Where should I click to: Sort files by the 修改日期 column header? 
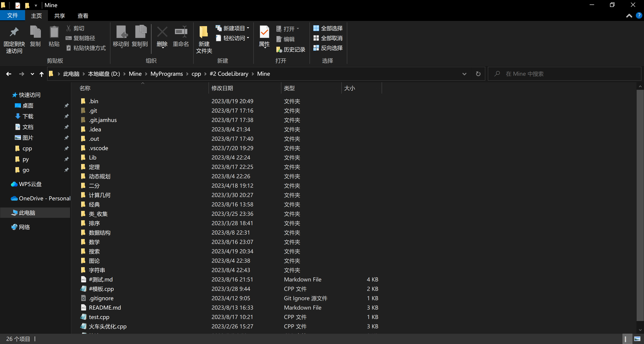click(222, 88)
